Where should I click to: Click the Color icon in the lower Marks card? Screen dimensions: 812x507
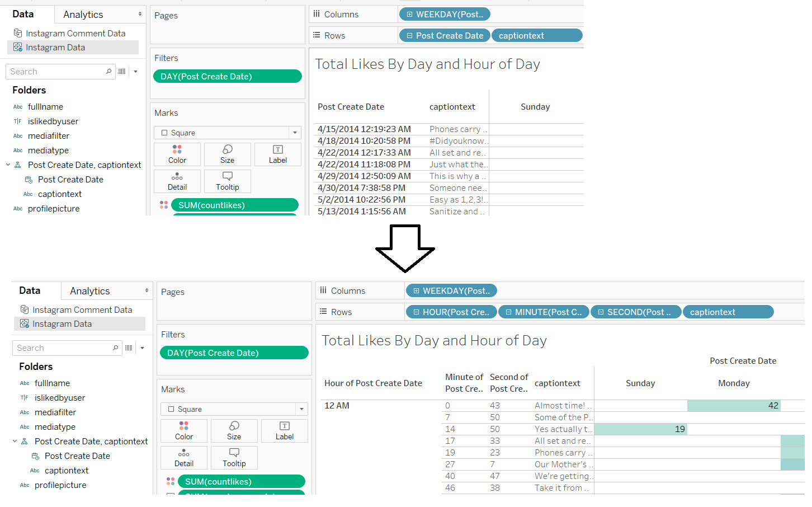pos(183,430)
